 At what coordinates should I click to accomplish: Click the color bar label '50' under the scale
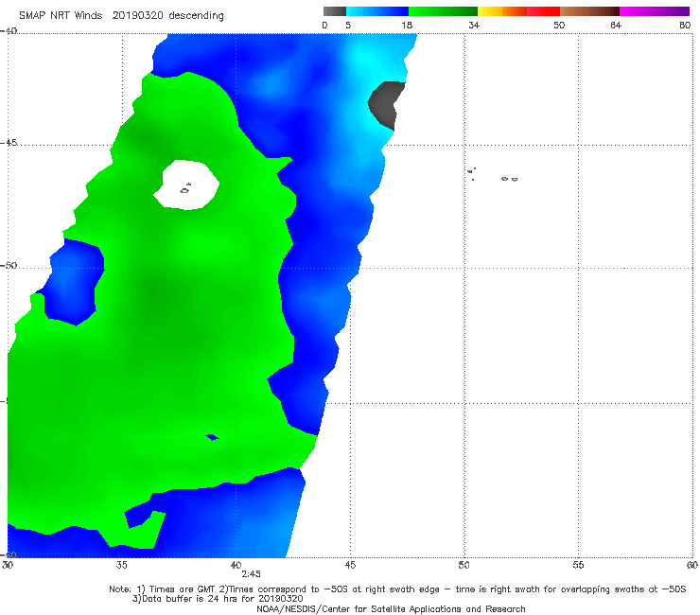pos(559,26)
